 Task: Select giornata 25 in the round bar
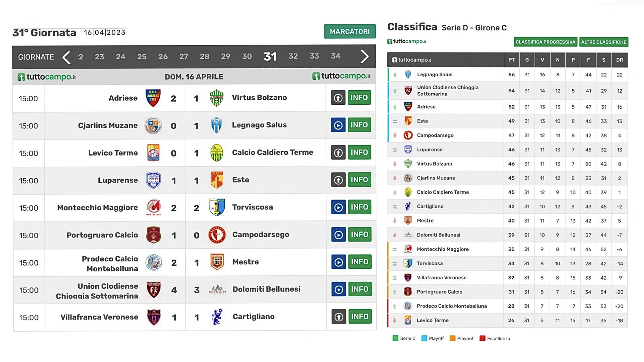pos(142,57)
